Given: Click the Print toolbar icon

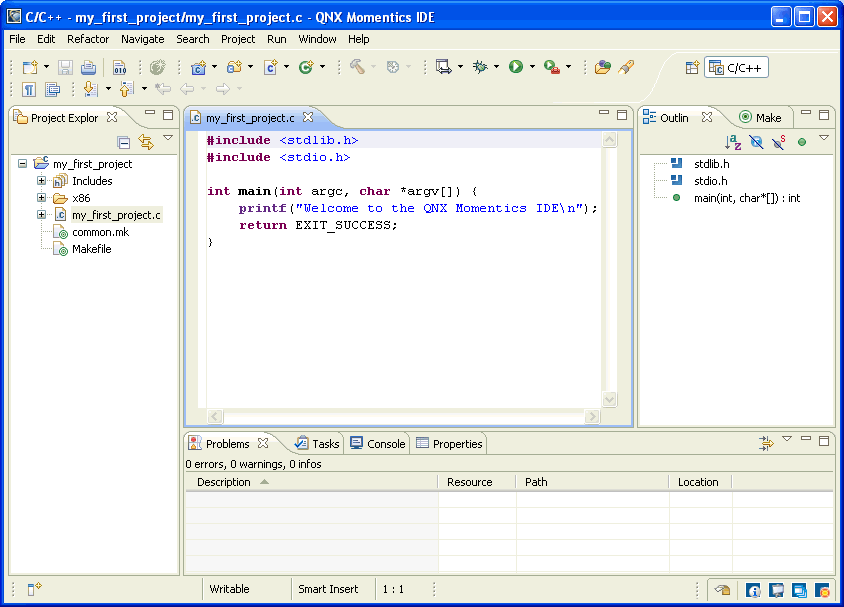Looking at the screenshot, I should tap(88, 67).
